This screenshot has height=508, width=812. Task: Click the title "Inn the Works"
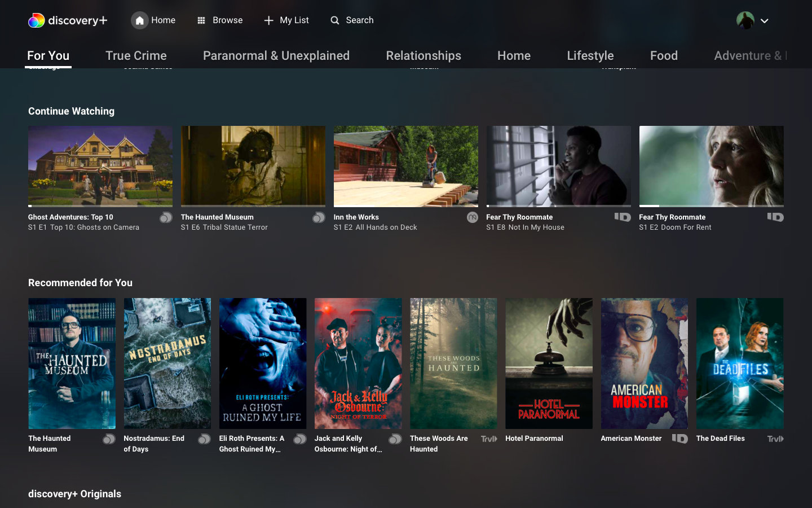[356, 217]
